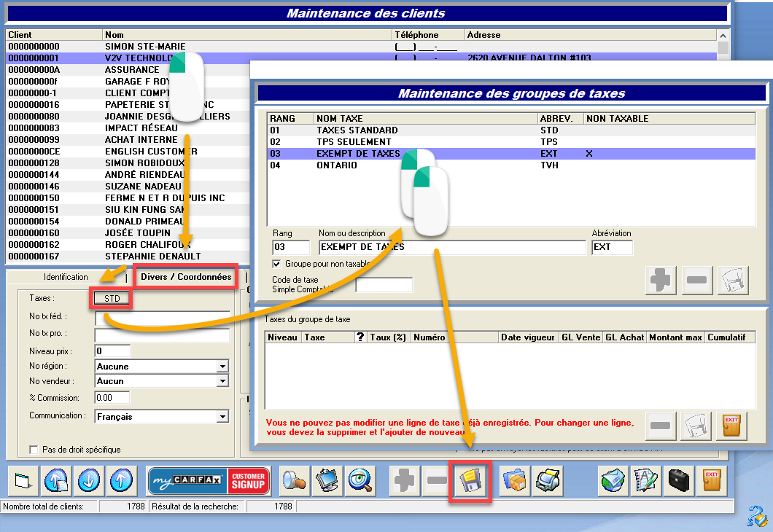Click the No tx féd. input field

[163, 317]
